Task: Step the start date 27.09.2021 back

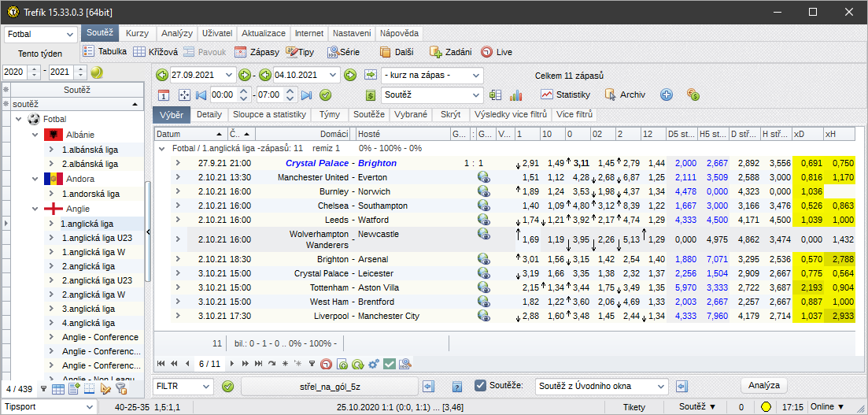Action: 161,75
